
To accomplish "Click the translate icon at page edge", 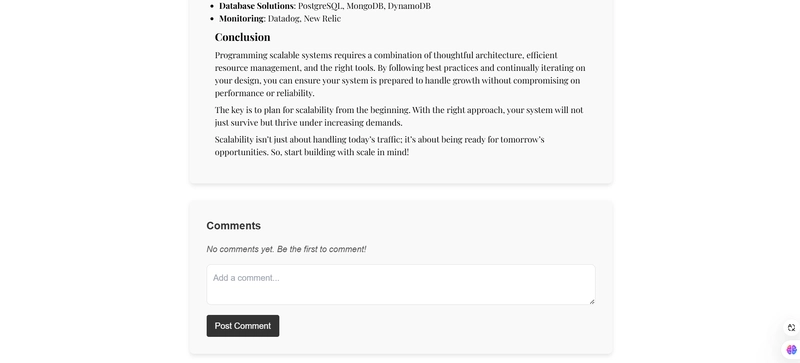I will [x=791, y=328].
